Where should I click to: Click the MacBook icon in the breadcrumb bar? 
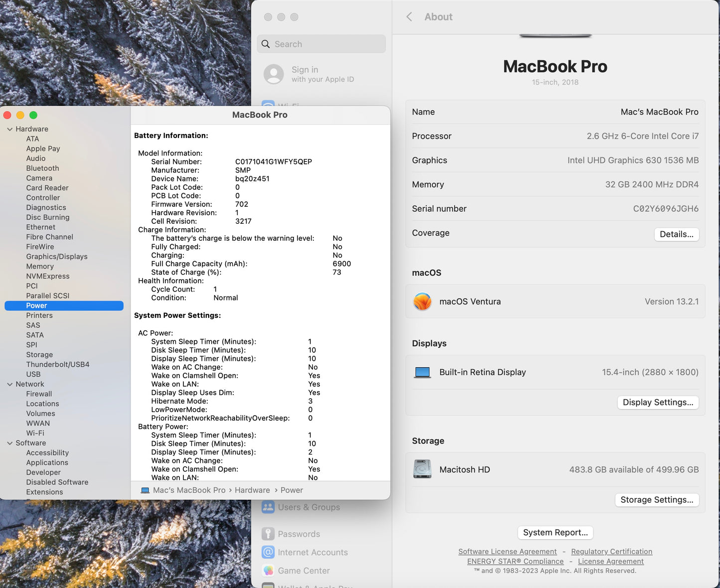click(x=145, y=490)
